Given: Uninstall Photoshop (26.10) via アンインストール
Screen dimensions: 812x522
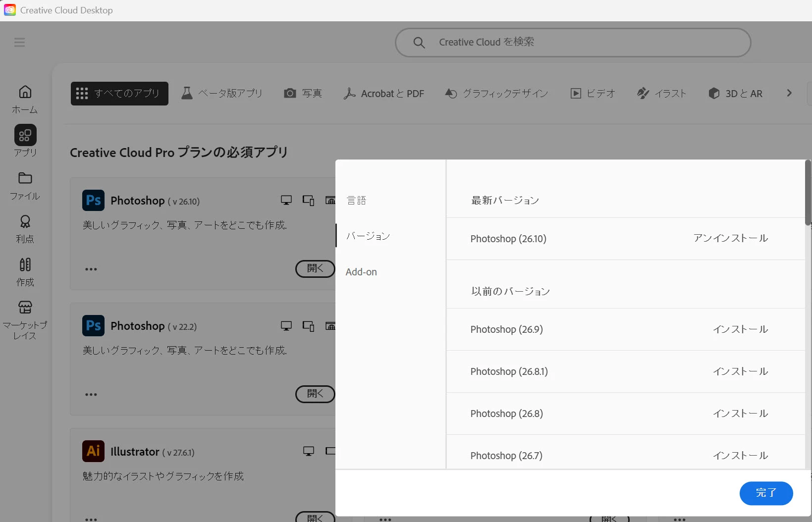Looking at the screenshot, I should (731, 238).
